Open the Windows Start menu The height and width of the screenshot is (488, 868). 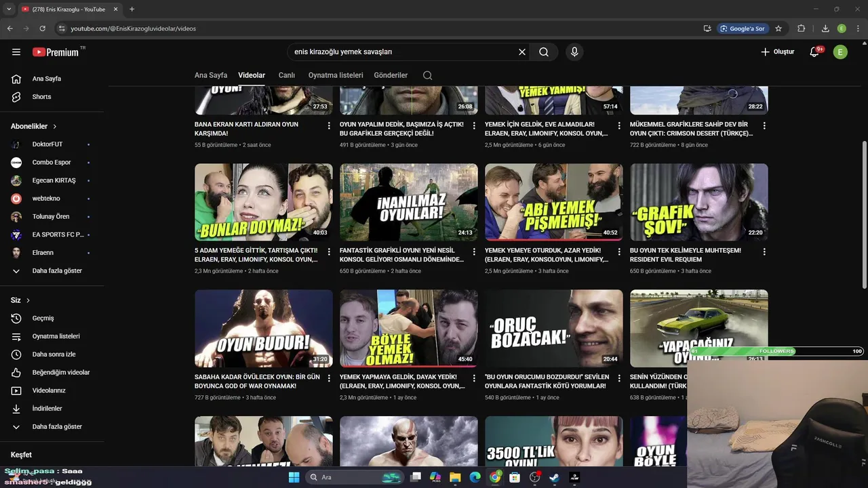[294, 477]
